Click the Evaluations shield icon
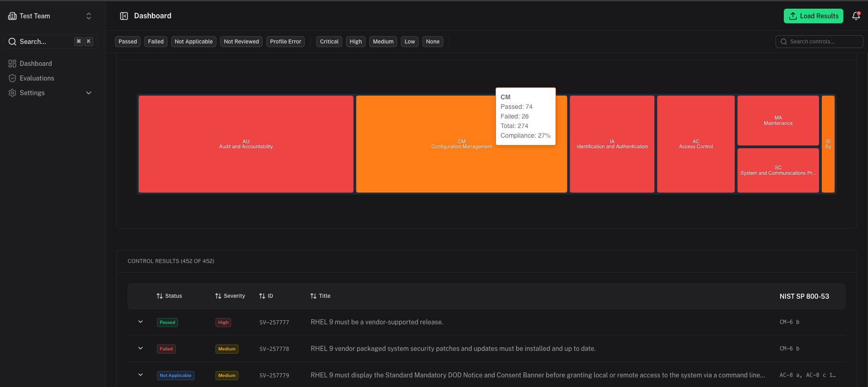The height and width of the screenshot is (387, 868). 12,78
